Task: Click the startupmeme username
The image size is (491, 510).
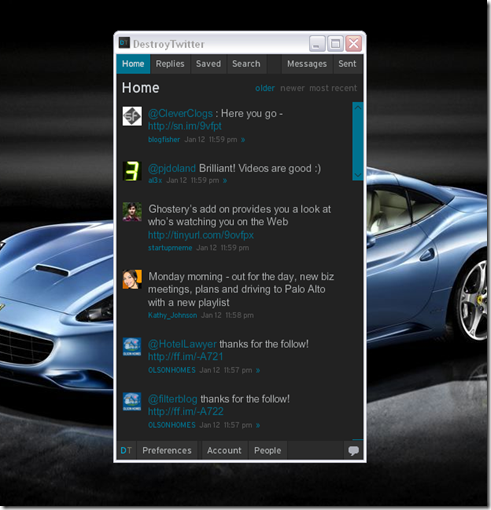Action: pyautogui.click(x=170, y=248)
